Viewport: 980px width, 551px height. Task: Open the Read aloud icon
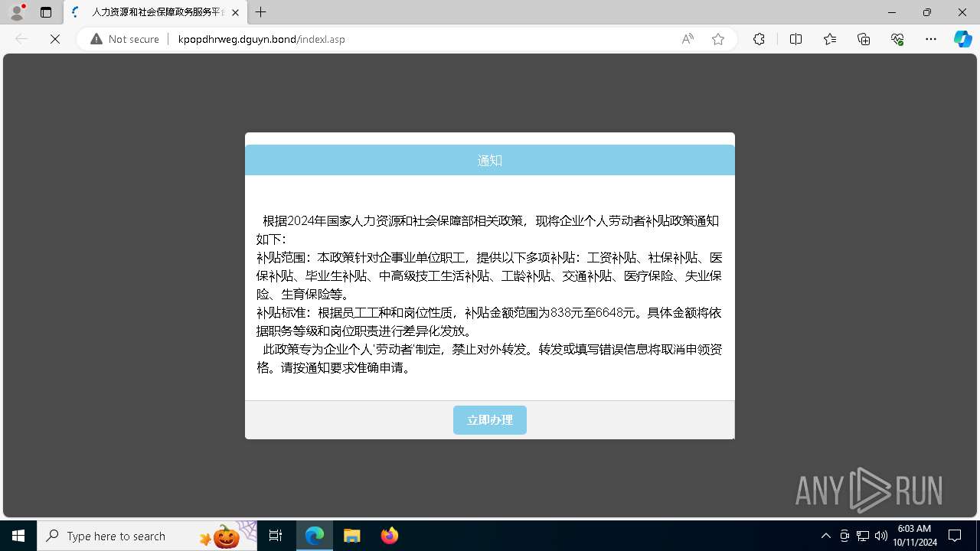click(x=688, y=39)
